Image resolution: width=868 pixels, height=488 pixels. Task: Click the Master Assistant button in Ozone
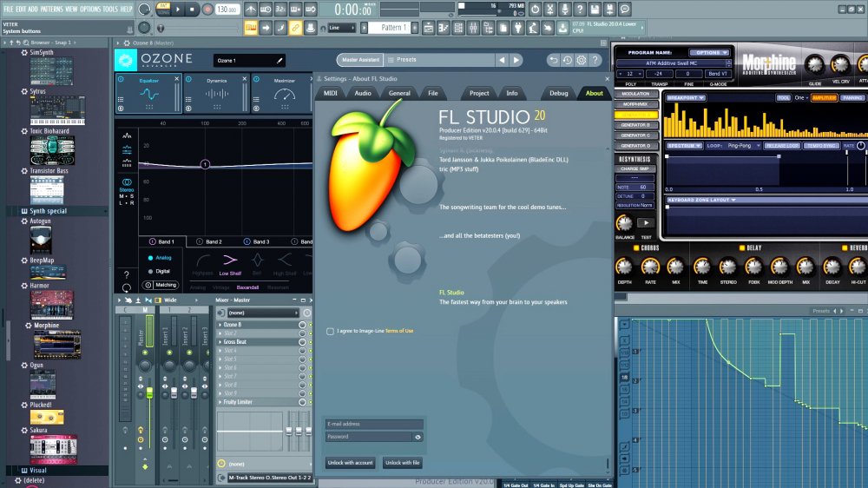[x=360, y=60]
